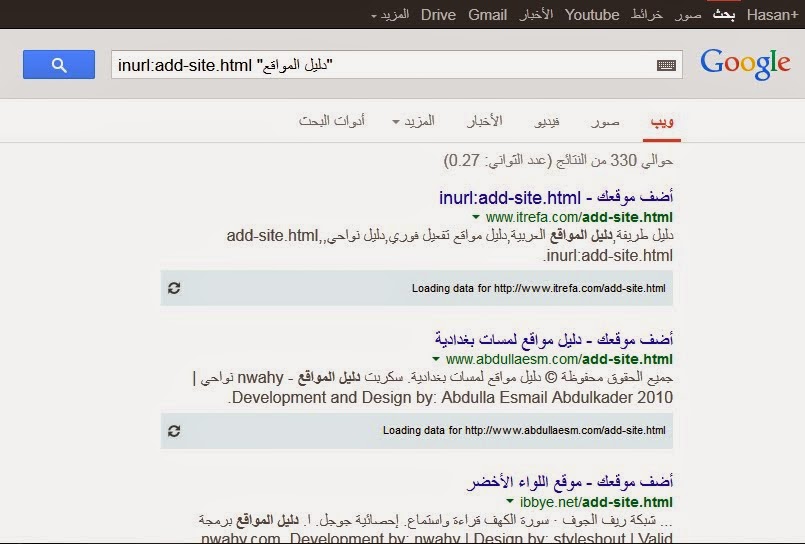
Task: Open the Hasan+ profile link
Action: point(772,15)
